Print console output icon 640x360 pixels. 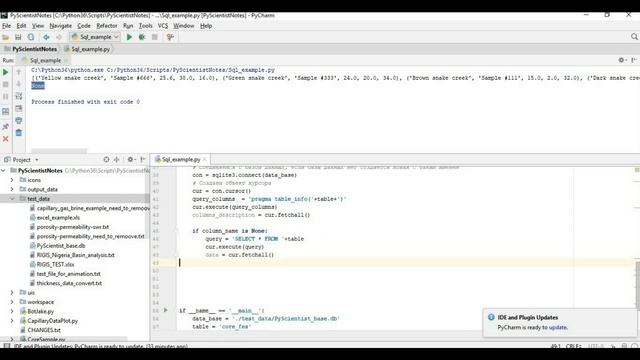pos(19,121)
